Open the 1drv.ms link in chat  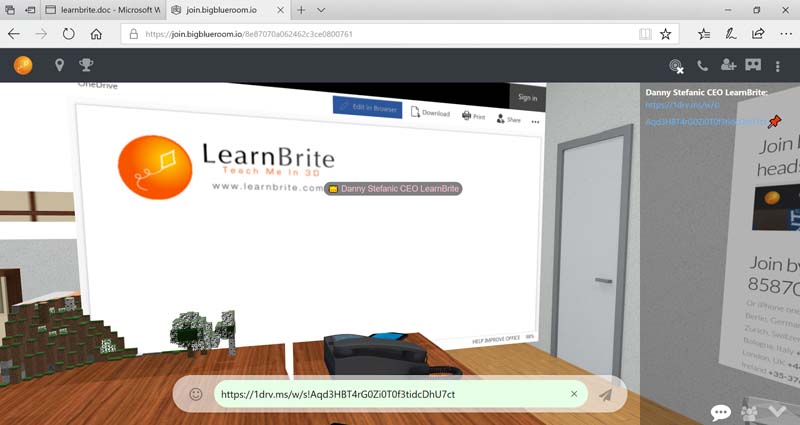coord(707,113)
